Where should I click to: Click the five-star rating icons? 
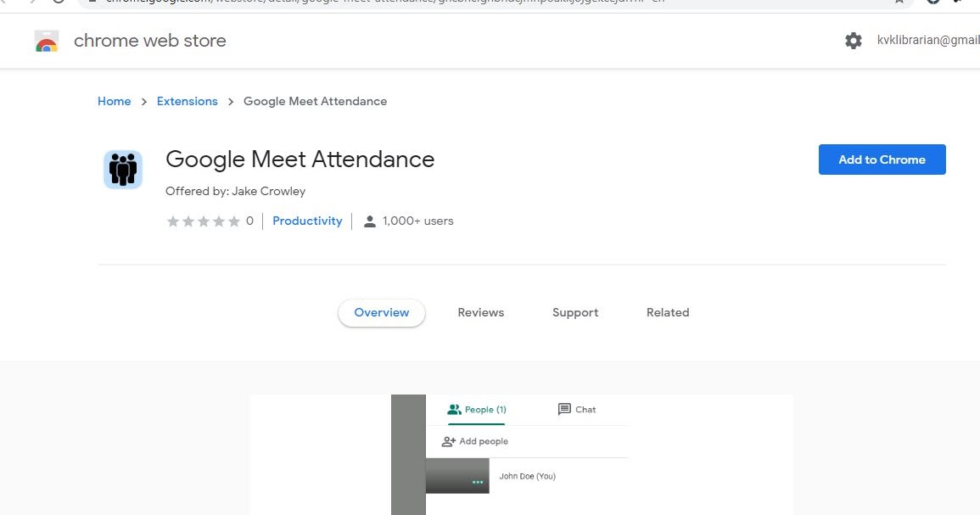tap(204, 221)
